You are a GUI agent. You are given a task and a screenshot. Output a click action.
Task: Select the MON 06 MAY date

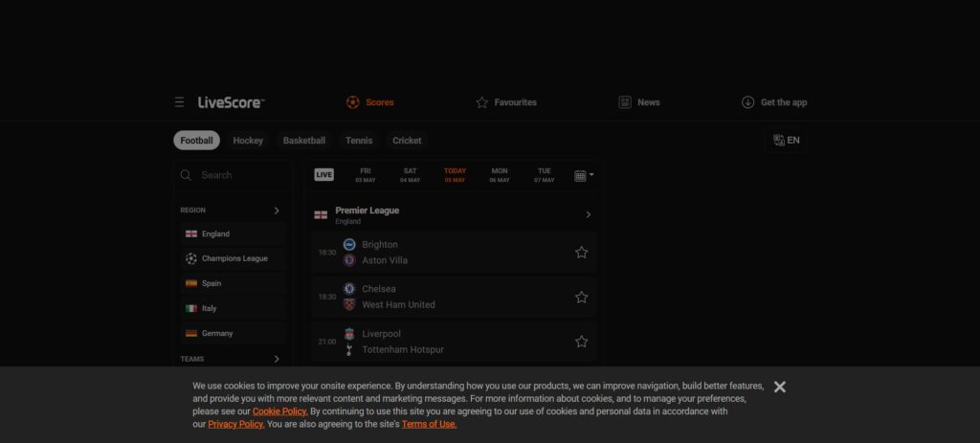click(500, 175)
